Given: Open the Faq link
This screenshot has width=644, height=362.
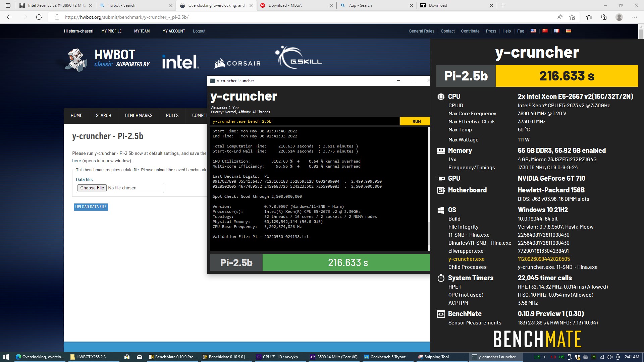Looking at the screenshot, I should click(x=520, y=31).
